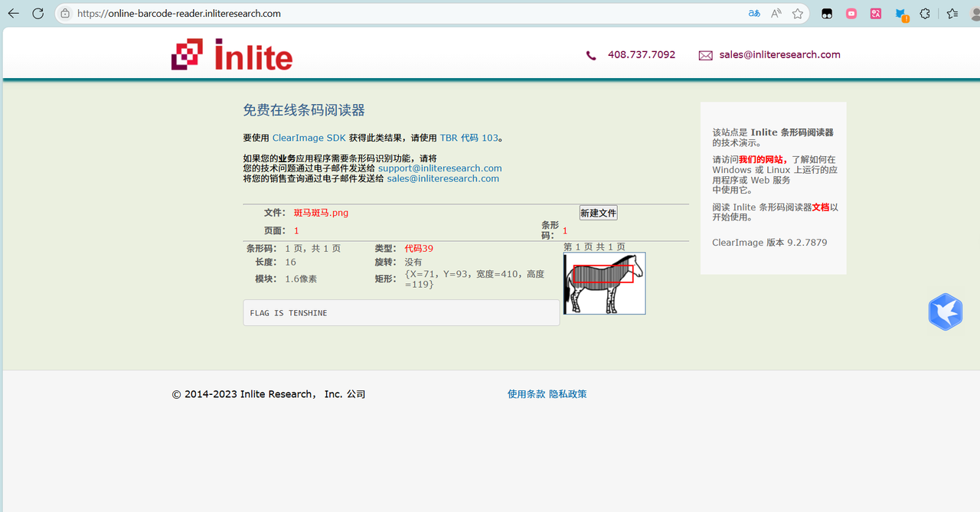Click the phone icon beside 408.737.7092
Image resolution: width=980 pixels, height=512 pixels.
click(x=590, y=54)
